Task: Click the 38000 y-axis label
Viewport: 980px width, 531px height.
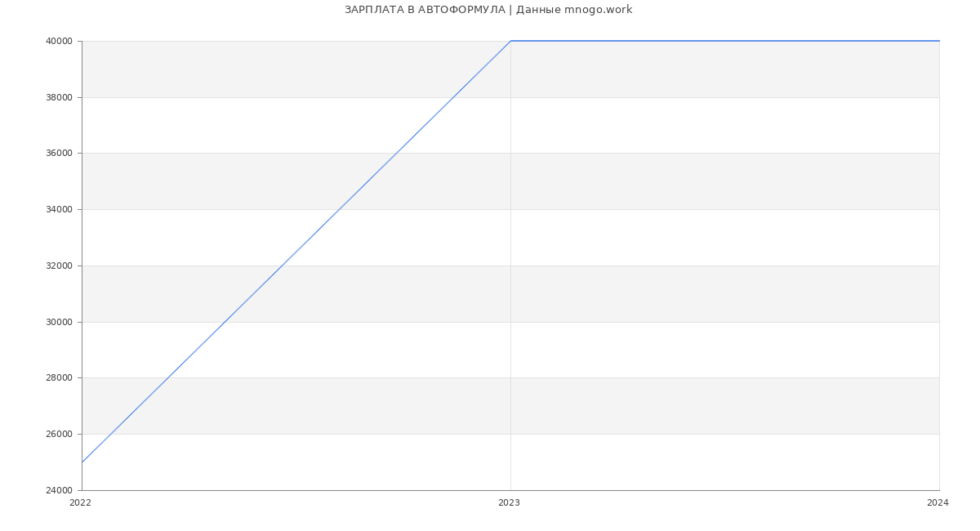Action: [60, 97]
